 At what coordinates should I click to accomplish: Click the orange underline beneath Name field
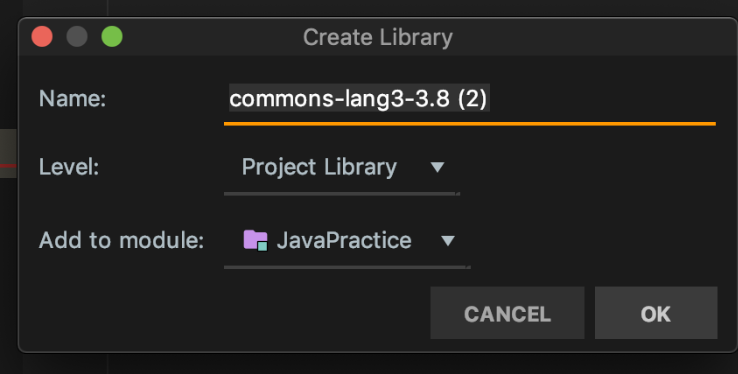(470, 124)
